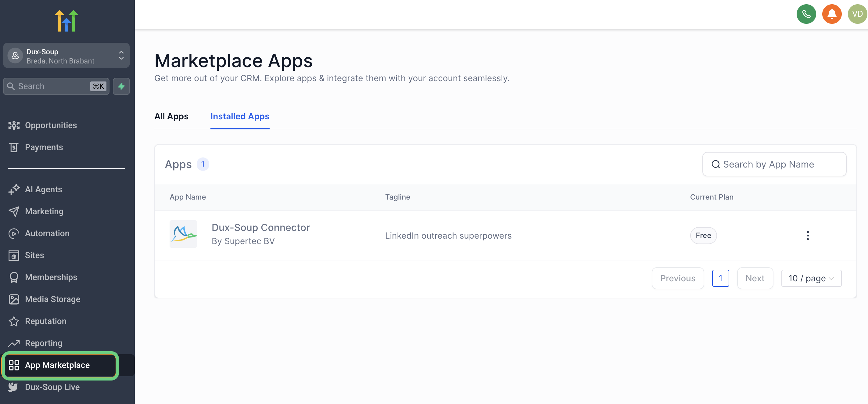Click the Media Storage image icon
The width and height of the screenshot is (868, 404).
[14, 299]
